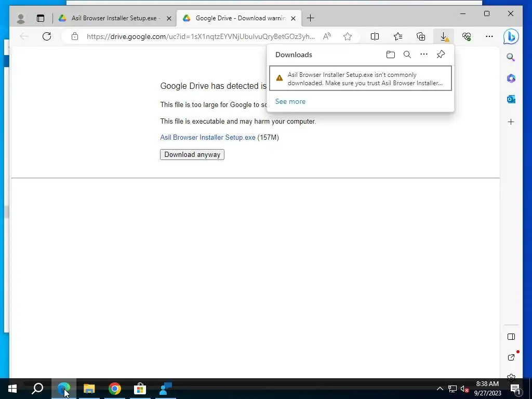The image size is (532, 399).
Task: Refresh the current page
Action: [47, 36]
